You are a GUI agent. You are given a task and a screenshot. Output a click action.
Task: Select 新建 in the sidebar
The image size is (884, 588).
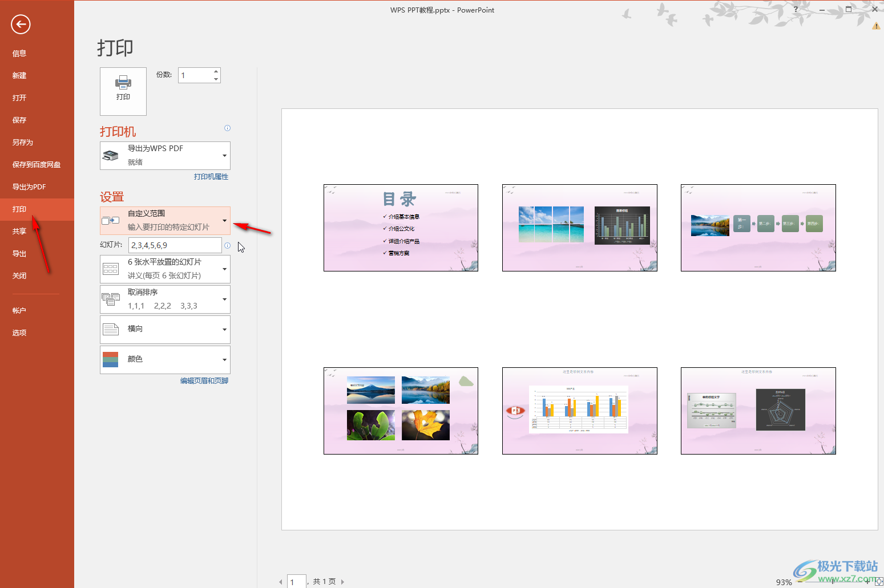point(37,75)
